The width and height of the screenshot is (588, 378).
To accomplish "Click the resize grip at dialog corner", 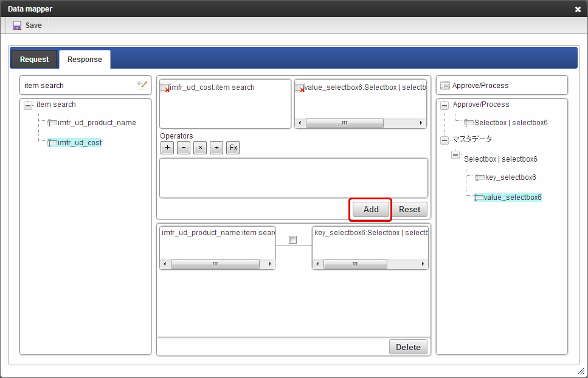I will pyautogui.click(x=581, y=371).
